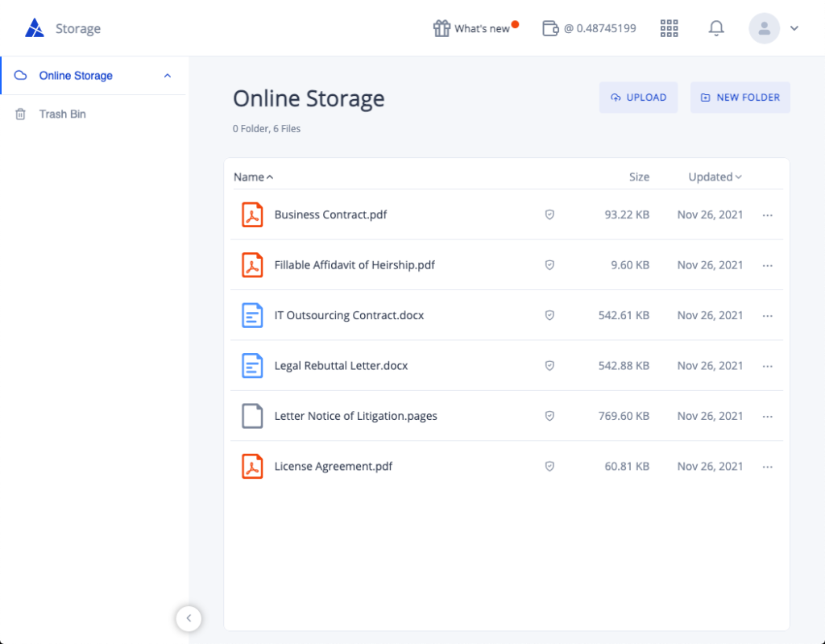Click the document icon for IT Outsourcing Contract

[252, 315]
